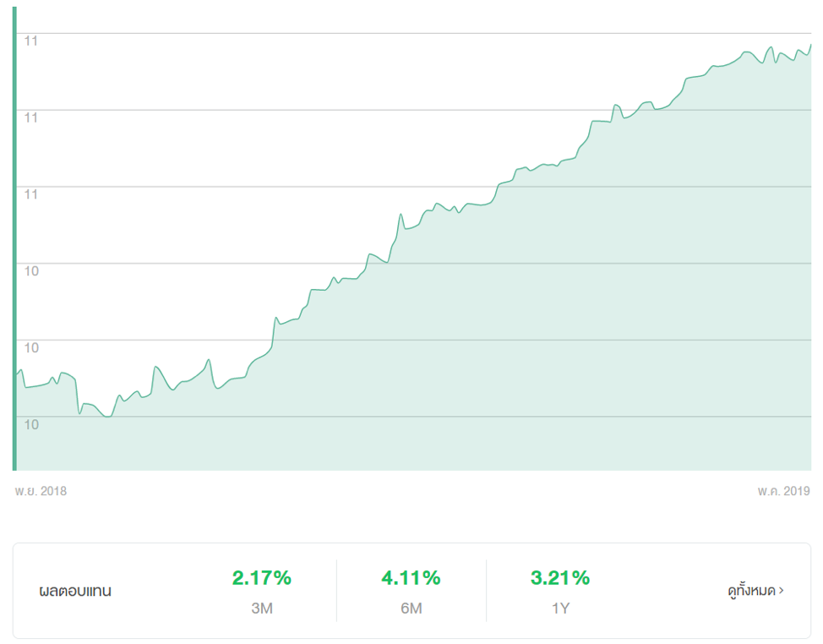The width and height of the screenshot is (823, 644).
Task: Click the 2.17% return value
Action: [x=262, y=578]
